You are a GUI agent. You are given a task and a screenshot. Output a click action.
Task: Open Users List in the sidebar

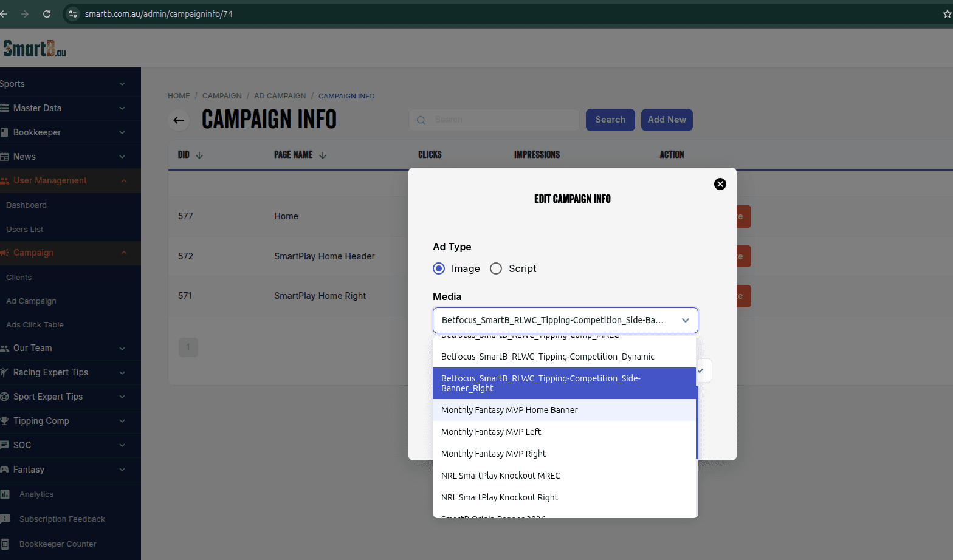click(24, 230)
